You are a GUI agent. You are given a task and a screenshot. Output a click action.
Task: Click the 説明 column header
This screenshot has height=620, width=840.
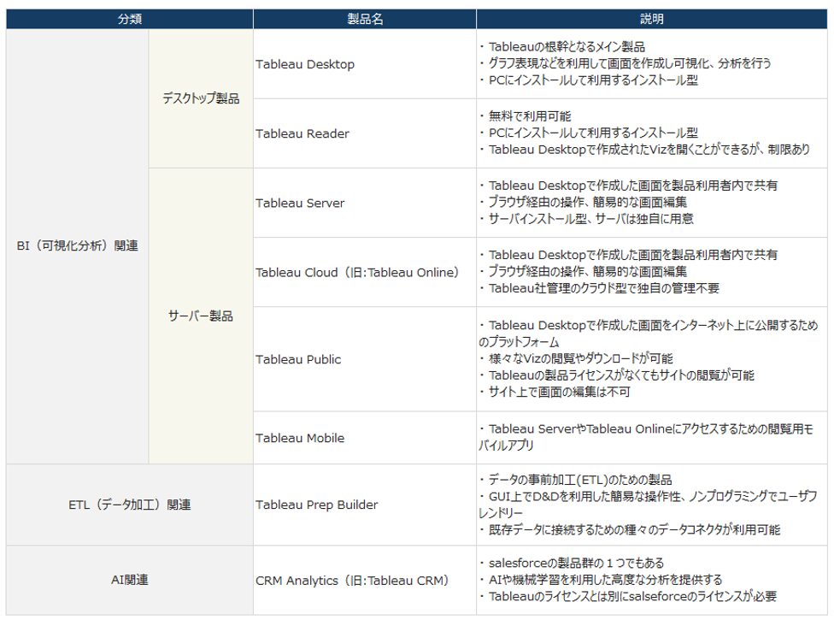point(652,20)
